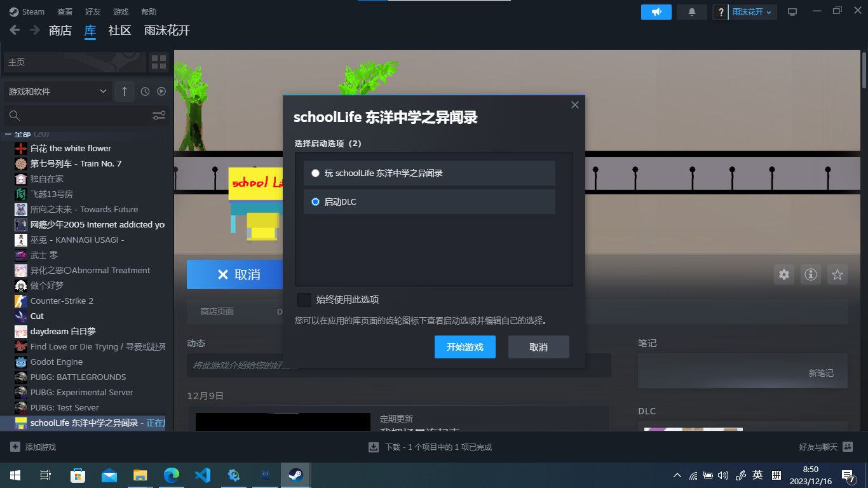Viewport: 868px width, 488px height.
Task: Close the launch options dialog
Action: (x=575, y=105)
